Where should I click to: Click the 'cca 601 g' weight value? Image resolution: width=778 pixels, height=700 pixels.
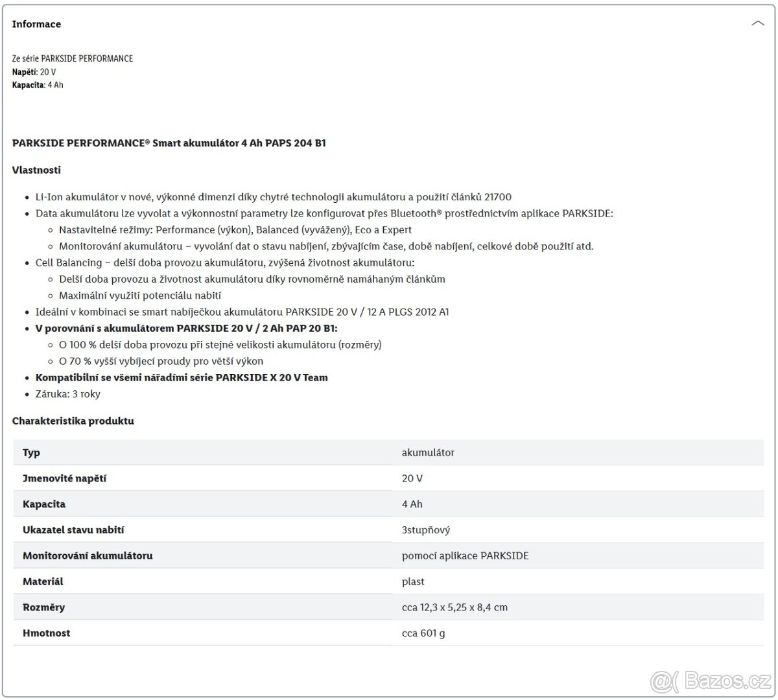click(x=423, y=633)
